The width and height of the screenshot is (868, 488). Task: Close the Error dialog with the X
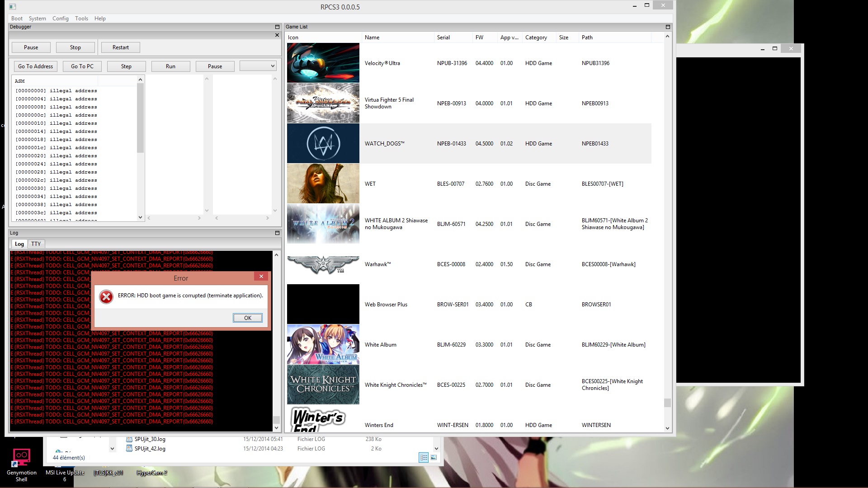point(261,277)
